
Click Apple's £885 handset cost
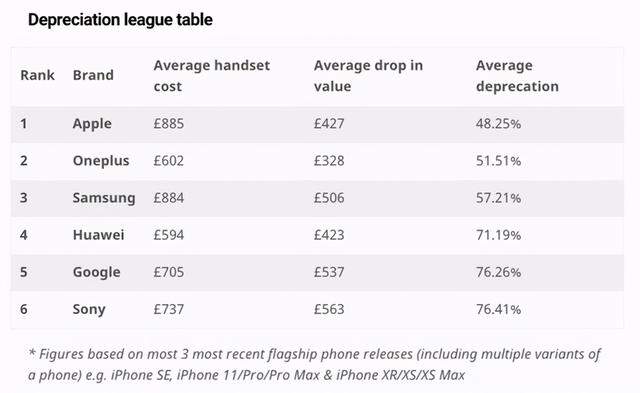169,124
